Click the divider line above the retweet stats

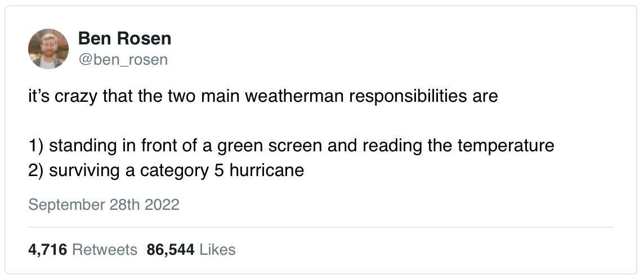[x=321, y=227]
